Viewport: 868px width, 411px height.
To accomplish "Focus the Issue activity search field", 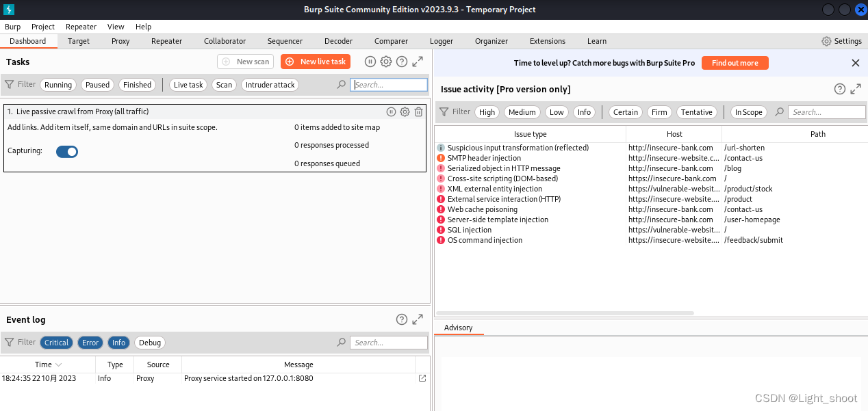I will (x=827, y=112).
